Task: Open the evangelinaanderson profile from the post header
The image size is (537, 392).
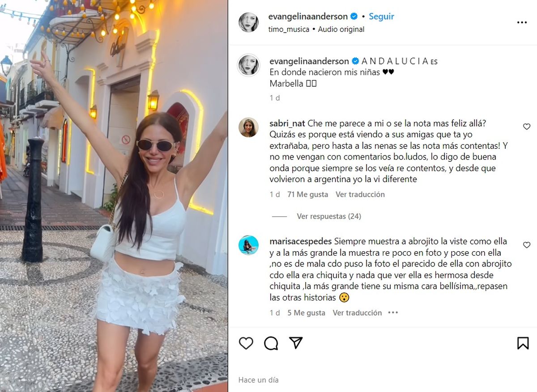Action: [308, 16]
